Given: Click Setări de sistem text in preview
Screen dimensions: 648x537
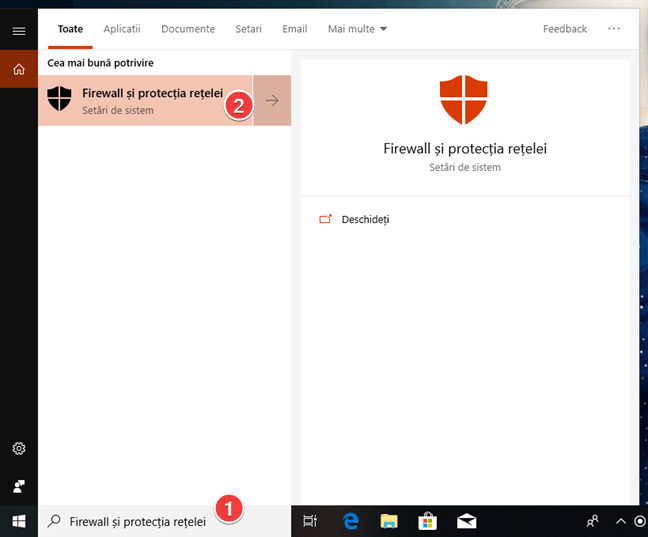Looking at the screenshot, I should coord(465,167).
